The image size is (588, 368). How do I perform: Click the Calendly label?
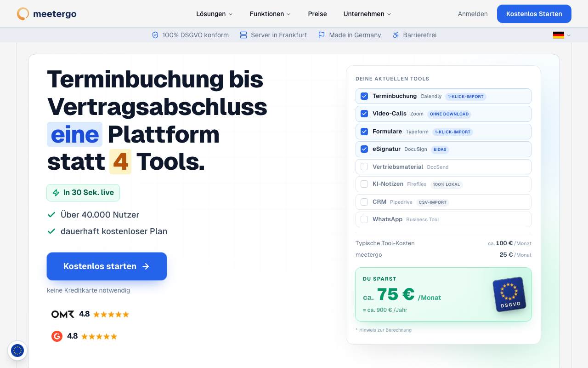point(431,97)
